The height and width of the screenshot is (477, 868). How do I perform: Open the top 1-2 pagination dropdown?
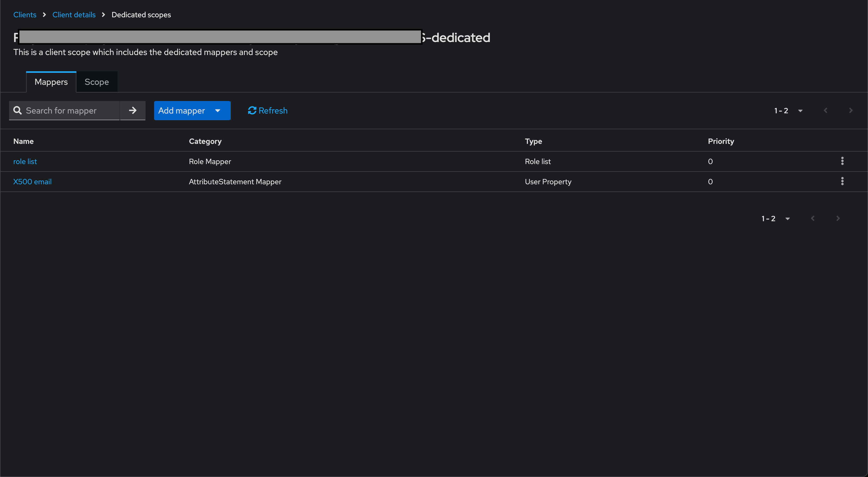pos(800,110)
